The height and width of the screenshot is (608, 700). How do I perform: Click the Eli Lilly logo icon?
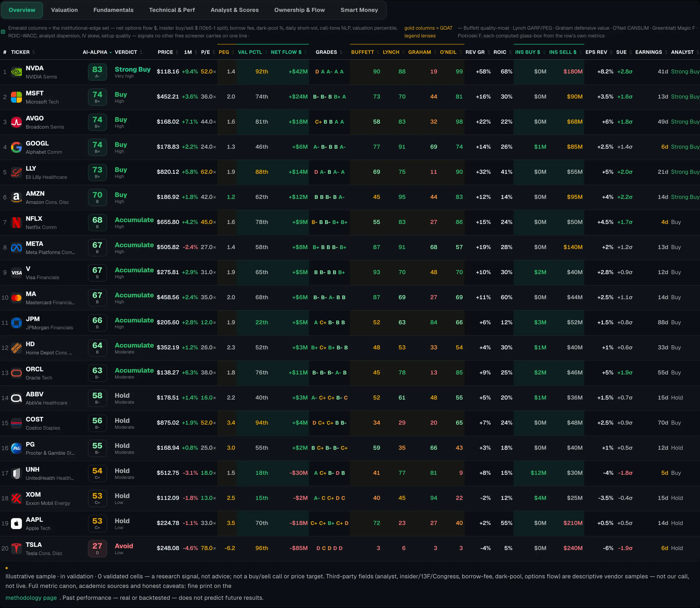pyautogui.click(x=16, y=173)
